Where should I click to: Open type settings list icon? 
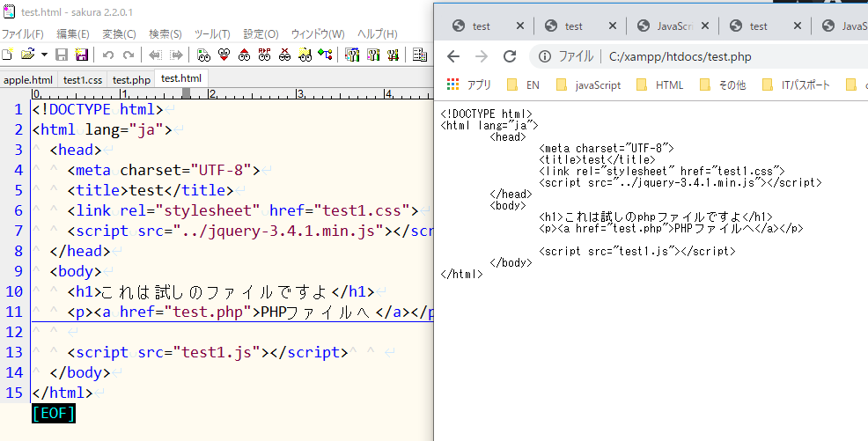(353, 55)
